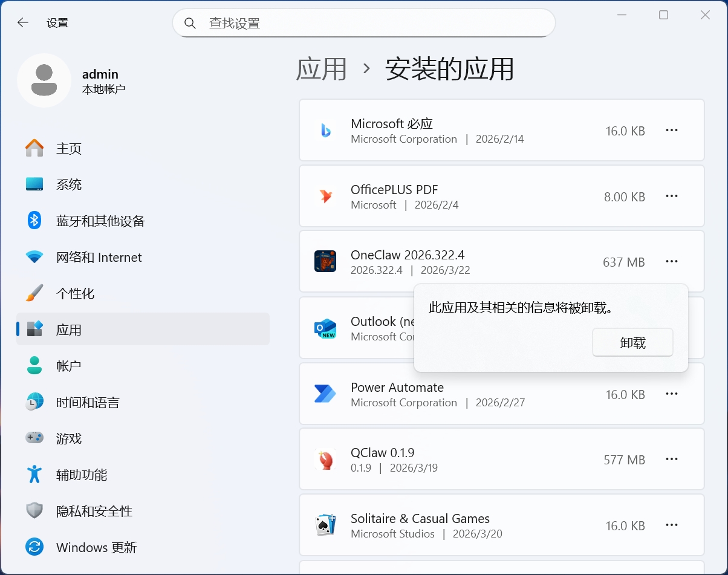
Task: Open the three-dot menu for QClaw
Action: point(672,459)
